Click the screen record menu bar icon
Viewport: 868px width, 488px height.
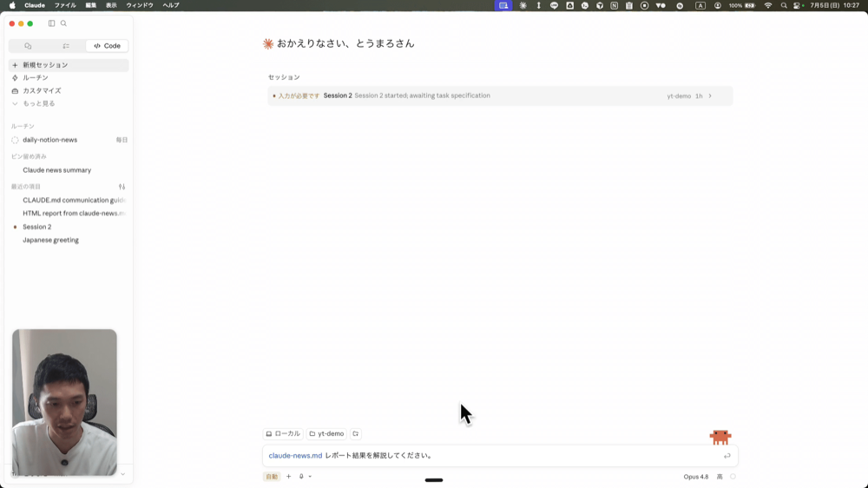coord(644,5)
